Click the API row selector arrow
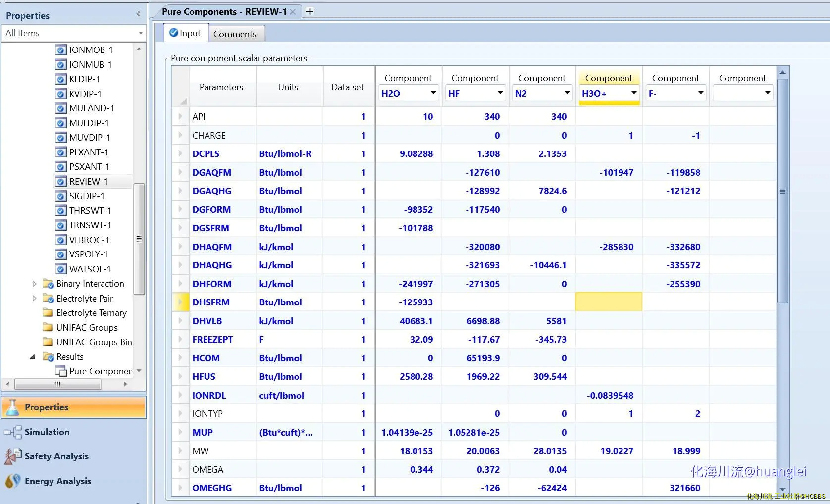830x504 pixels. (180, 116)
